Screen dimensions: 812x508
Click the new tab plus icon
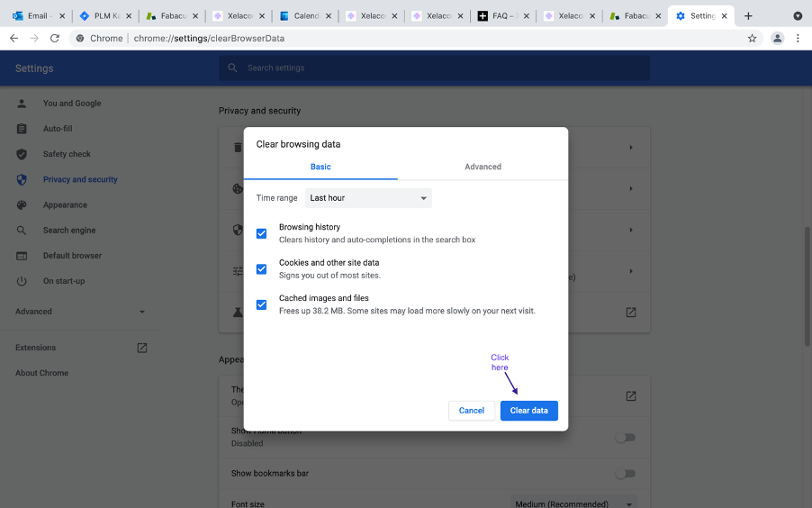[x=748, y=16]
